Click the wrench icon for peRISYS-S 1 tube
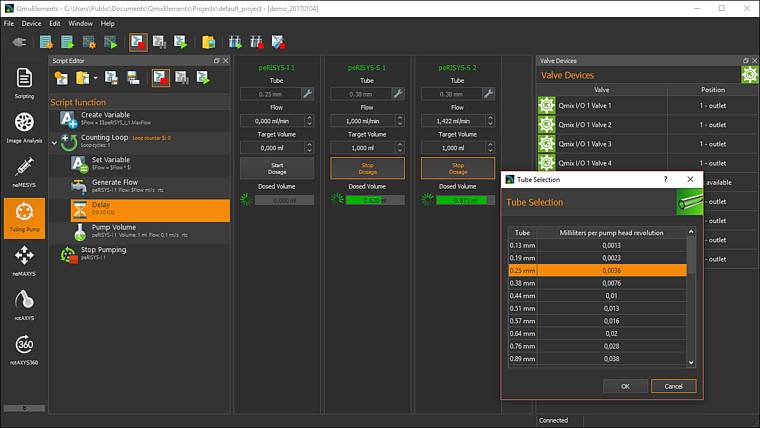 [x=397, y=93]
